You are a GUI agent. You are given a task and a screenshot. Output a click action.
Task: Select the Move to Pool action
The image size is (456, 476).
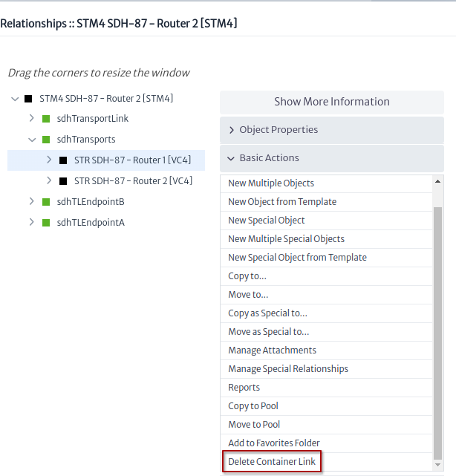pyautogui.click(x=326, y=425)
